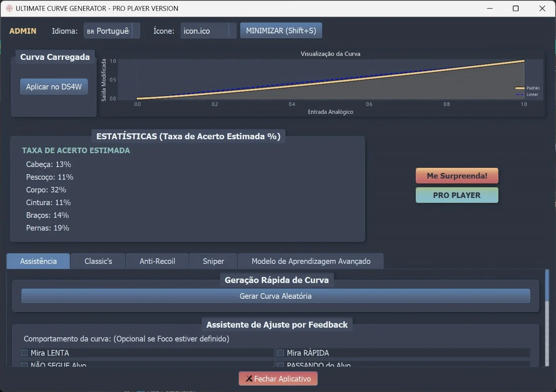The width and height of the screenshot is (556, 392).
Task: Click the Pernas: 19% statistic
Action: point(48,228)
